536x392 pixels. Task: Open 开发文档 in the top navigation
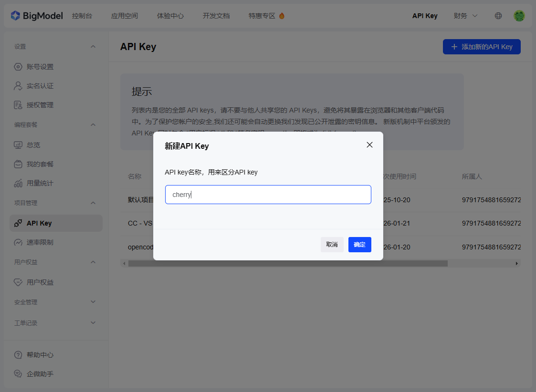coord(216,16)
